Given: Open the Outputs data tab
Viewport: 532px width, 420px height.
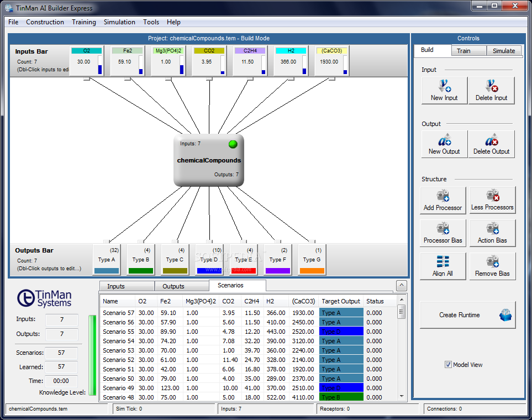Looking at the screenshot, I should click(x=182, y=286).
